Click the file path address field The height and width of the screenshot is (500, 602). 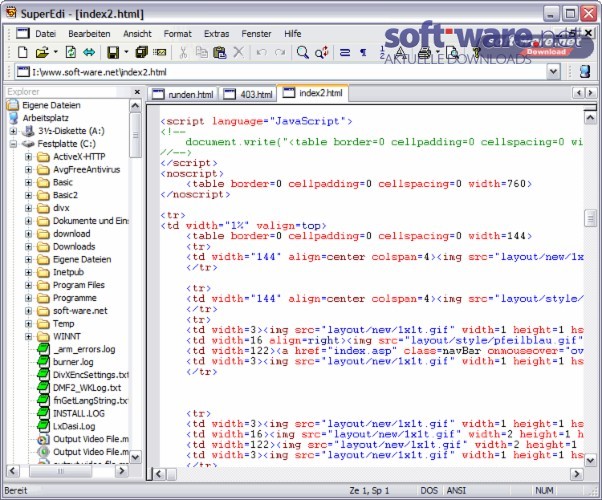click(x=282, y=72)
